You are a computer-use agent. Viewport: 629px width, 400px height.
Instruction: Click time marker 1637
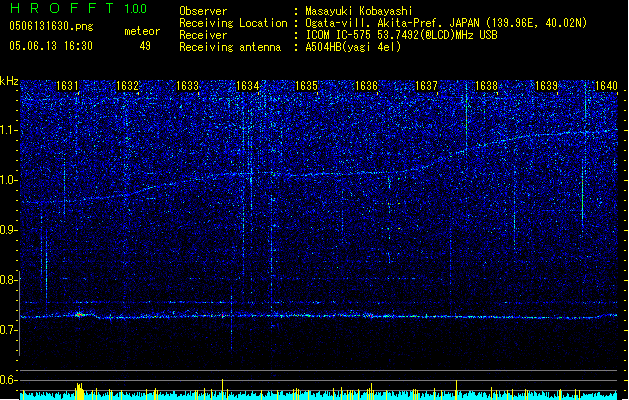[426, 86]
